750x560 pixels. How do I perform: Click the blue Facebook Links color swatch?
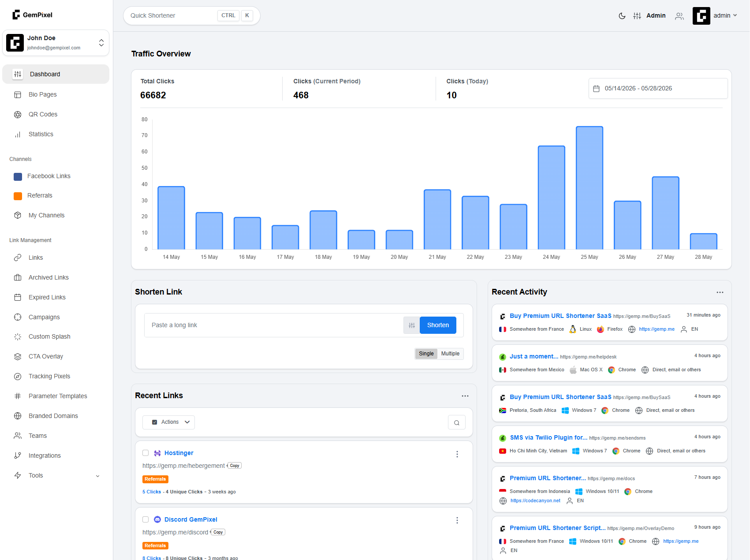coord(18,177)
